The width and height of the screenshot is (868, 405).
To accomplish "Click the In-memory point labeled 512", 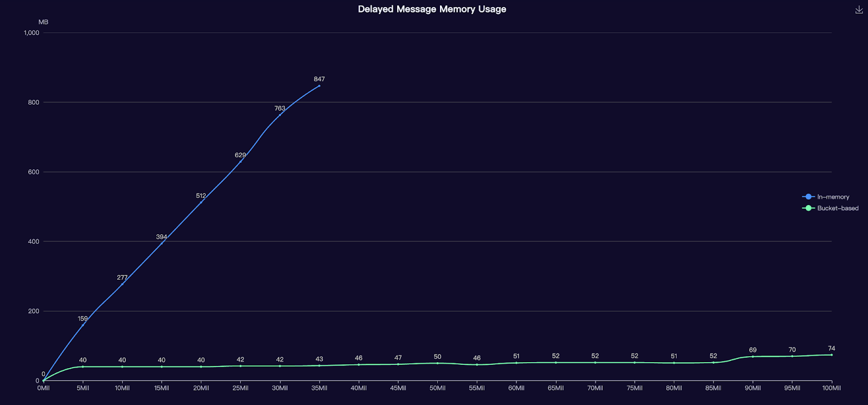I will (201, 202).
